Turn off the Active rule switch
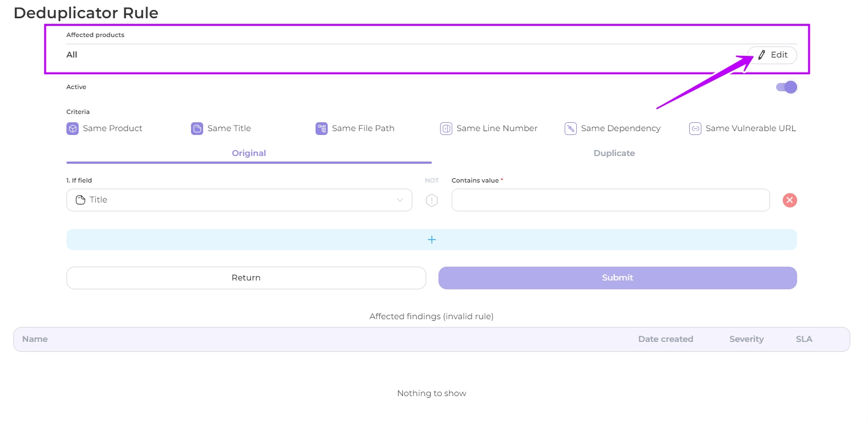Image resolution: width=868 pixels, height=421 pixels. 787,87
